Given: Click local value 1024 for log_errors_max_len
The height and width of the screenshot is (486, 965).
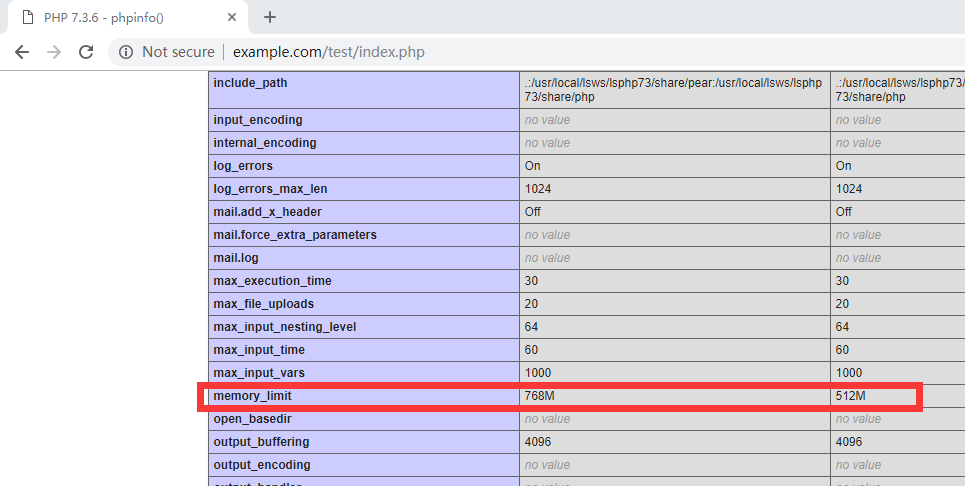Looking at the screenshot, I should point(538,189).
